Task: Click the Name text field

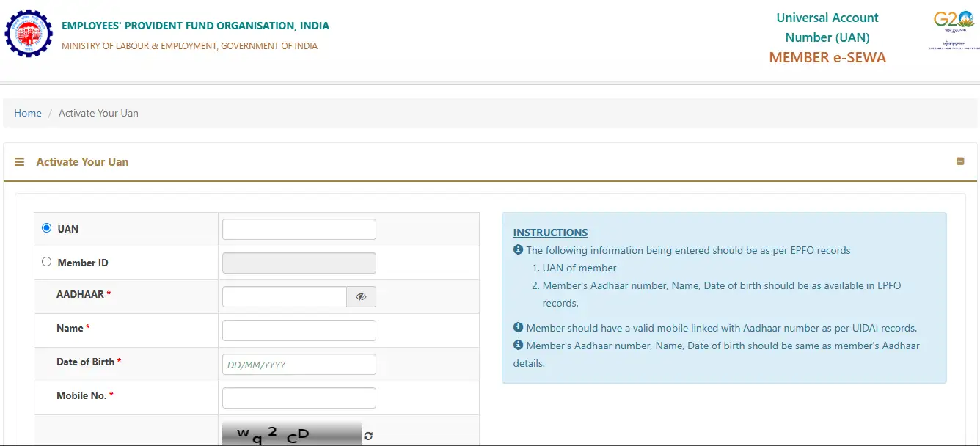Action: (299, 331)
